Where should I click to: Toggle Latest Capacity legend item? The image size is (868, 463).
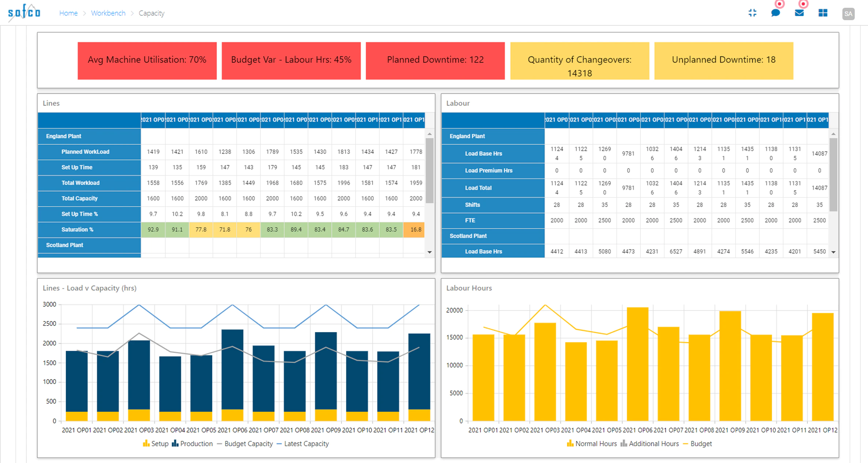point(303,444)
